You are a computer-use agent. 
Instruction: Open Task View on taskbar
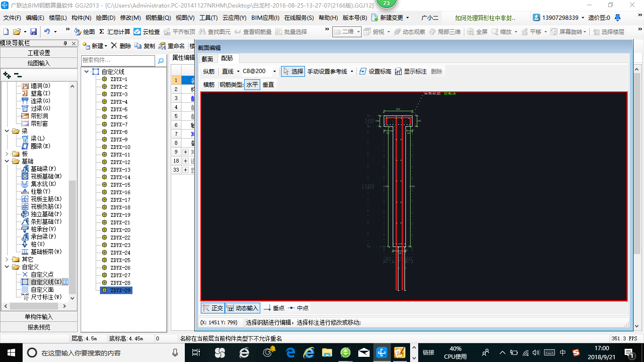[197, 352]
